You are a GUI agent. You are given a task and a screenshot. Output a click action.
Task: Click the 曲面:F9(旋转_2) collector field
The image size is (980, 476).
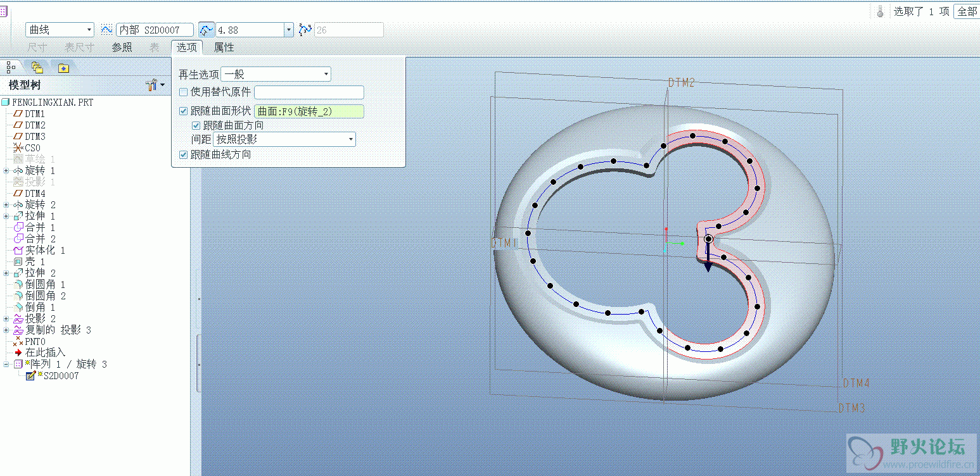point(309,111)
